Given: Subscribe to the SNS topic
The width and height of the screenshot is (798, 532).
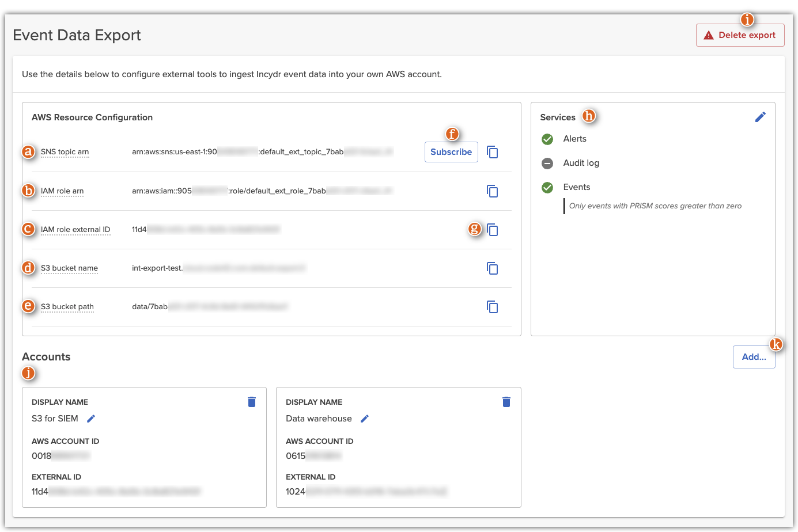Looking at the screenshot, I should pos(451,151).
